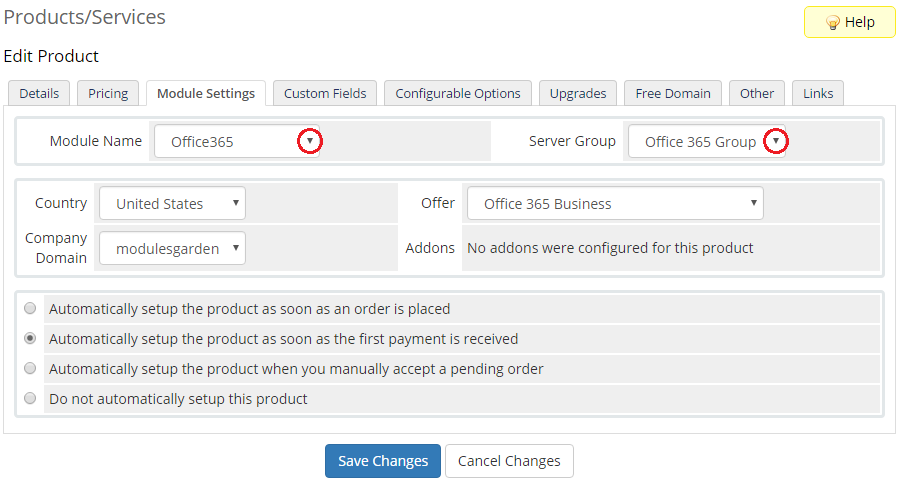Open the Country dropdown
Screen dimensions: 907x491
click(172, 203)
